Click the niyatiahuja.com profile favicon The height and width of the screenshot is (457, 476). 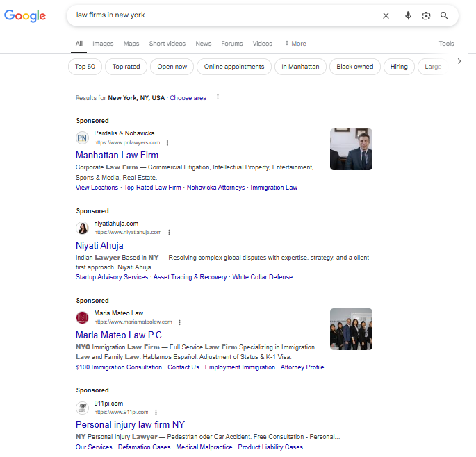pos(82,228)
